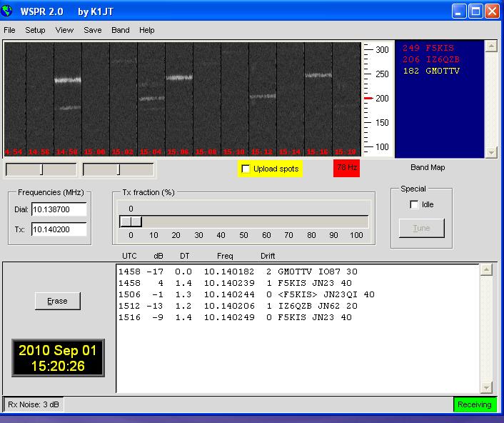Open the Save menu
This screenshot has height=423, width=504.
tap(93, 30)
